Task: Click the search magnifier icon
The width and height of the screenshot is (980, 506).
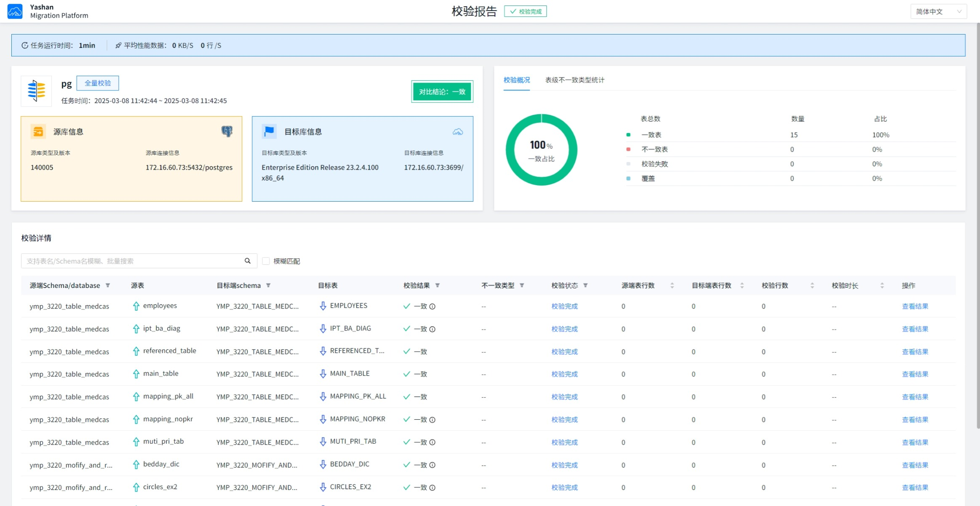Action: (248, 261)
